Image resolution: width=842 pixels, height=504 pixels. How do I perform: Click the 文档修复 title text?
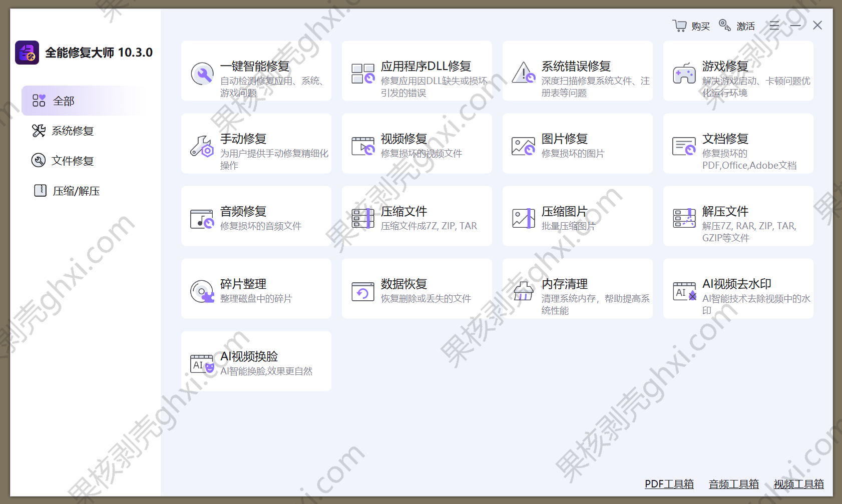pyautogui.click(x=725, y=139)
